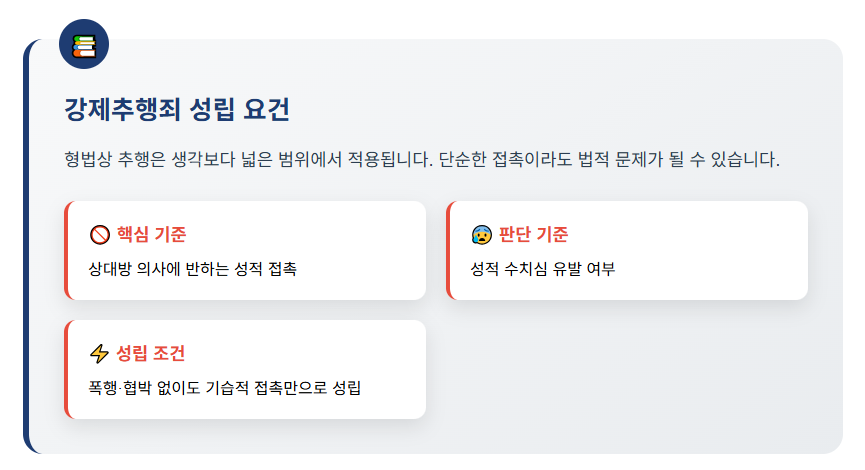The height and width of the screenshot is (470, 865).
Task: Click the 강제추행죄 성립 요건 heading
Action: 176,110
